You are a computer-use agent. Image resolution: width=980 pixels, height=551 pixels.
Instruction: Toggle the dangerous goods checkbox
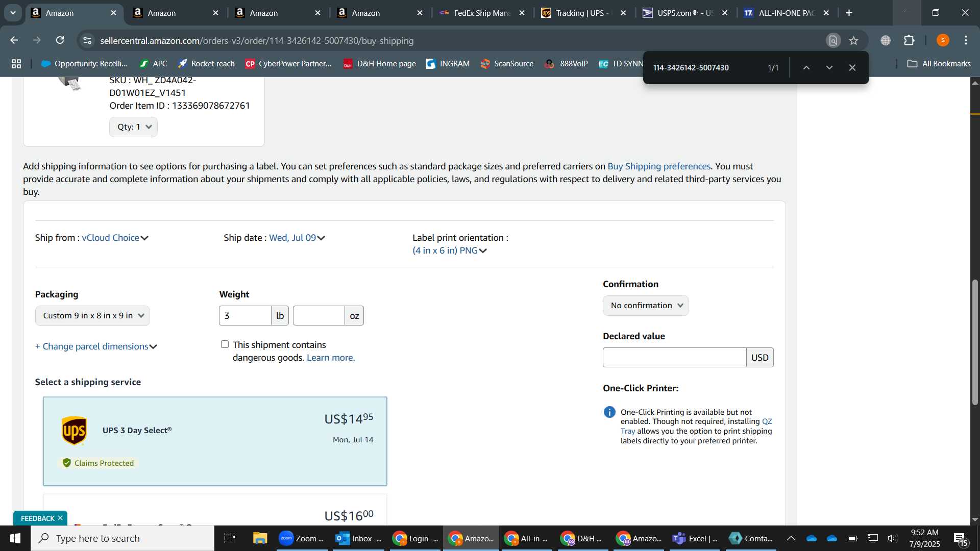coord(225,344)
